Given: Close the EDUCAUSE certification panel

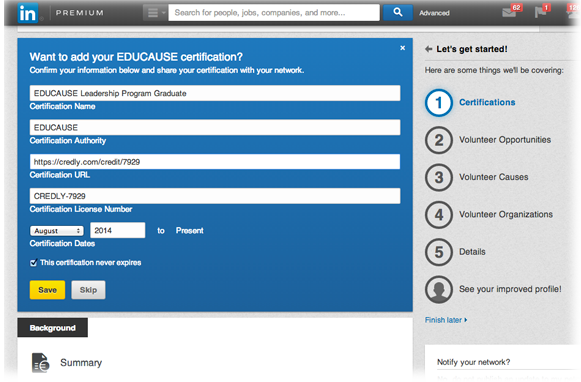Looking at the screenshot, I should click(x=402, y=48).
